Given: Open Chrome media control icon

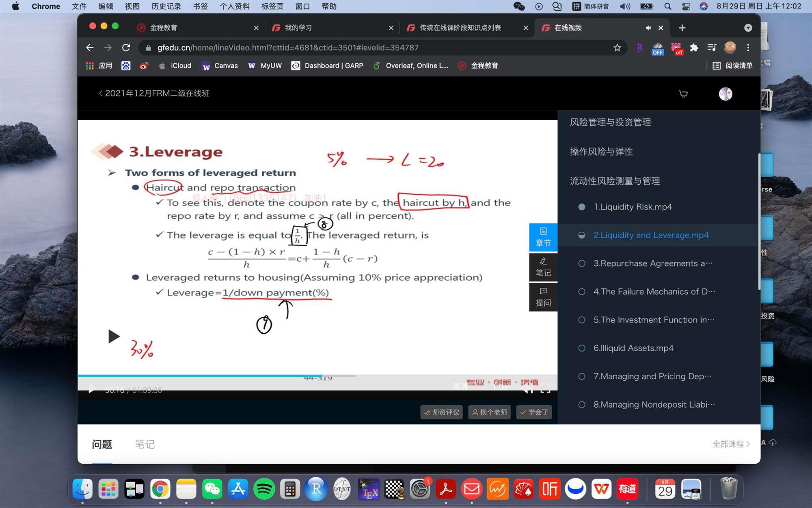Looking at the screenshot, I should click(712, 48).
